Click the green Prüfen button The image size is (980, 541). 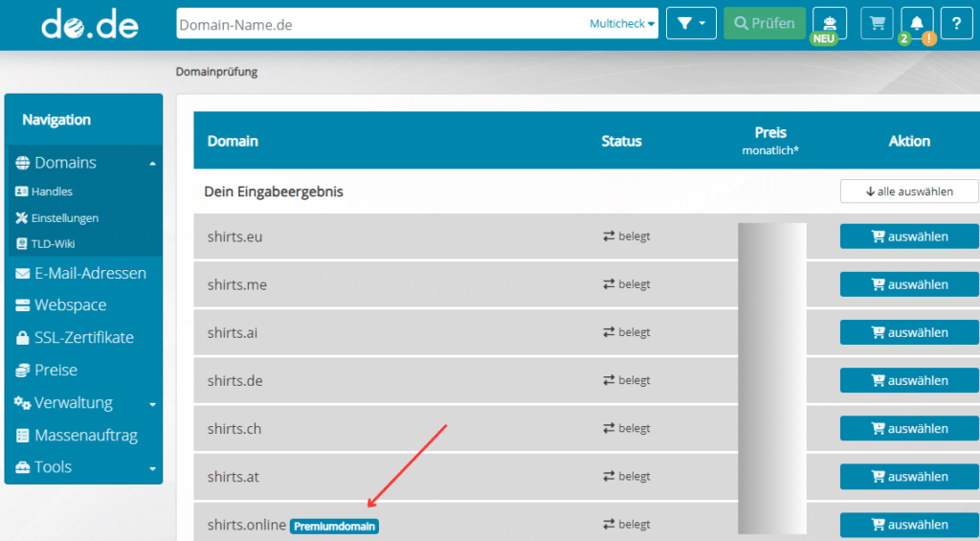(x=765, y=23)
